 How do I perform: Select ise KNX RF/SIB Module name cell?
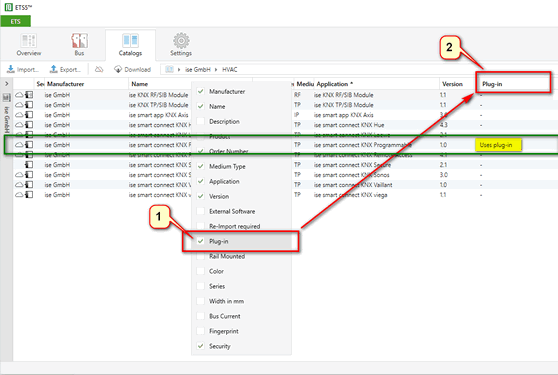pyautogui.click(x=158, y=95)
